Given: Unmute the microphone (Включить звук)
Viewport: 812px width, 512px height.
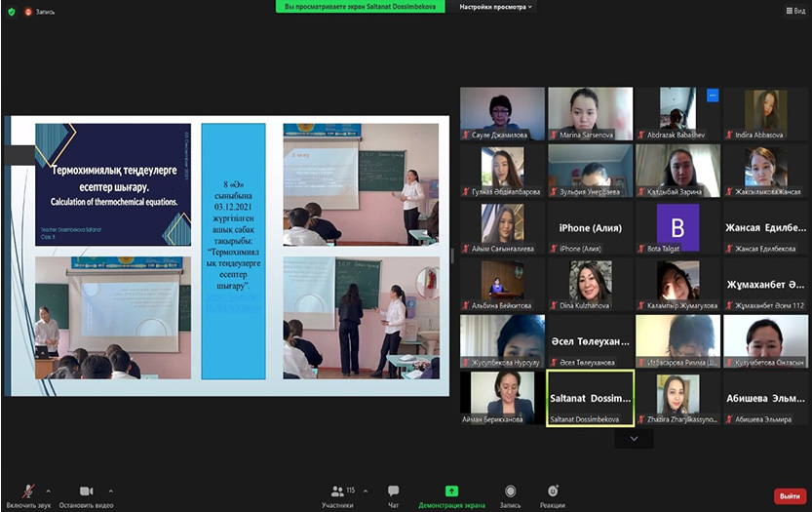Looking at the screenshot, I should pyautogui.click(x=27, y=492).
